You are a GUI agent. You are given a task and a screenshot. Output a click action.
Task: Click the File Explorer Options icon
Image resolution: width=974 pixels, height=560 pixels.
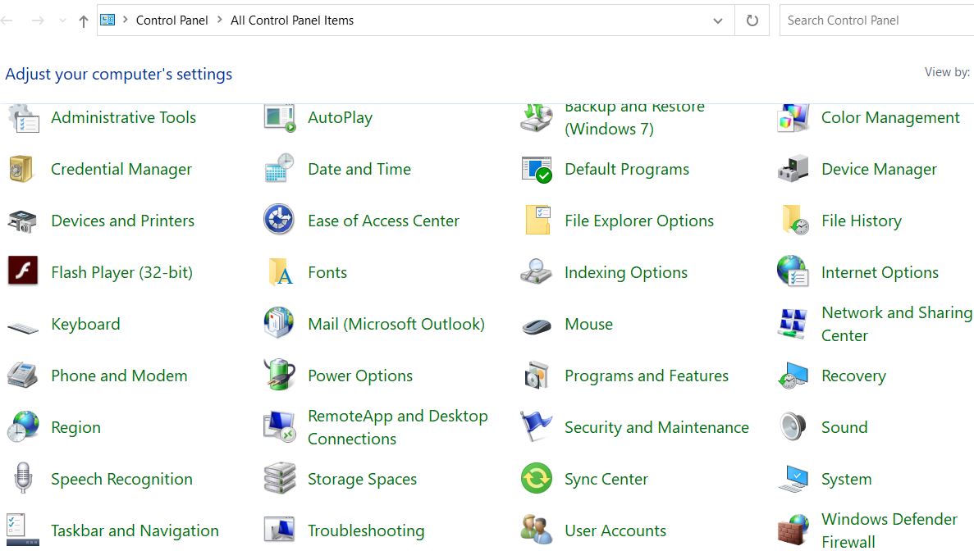click(x=538, y=221)
